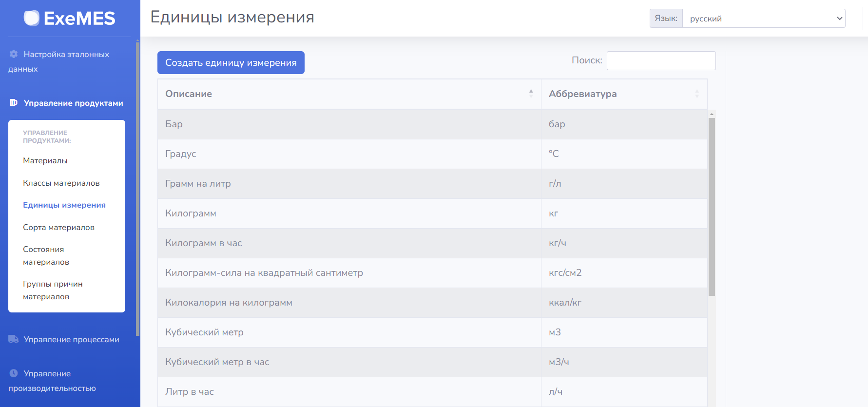The height and width of the screenshot is (407, 868).
Task: Sort table by Описание column arrows
Action: click(x=531, y=94)
